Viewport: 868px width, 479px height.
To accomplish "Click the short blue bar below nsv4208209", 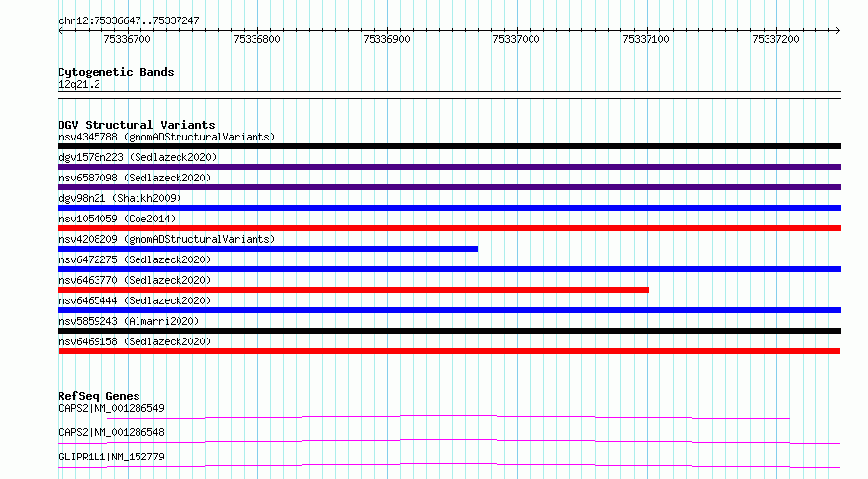I will pyautogui.click(x=267, y=249).
